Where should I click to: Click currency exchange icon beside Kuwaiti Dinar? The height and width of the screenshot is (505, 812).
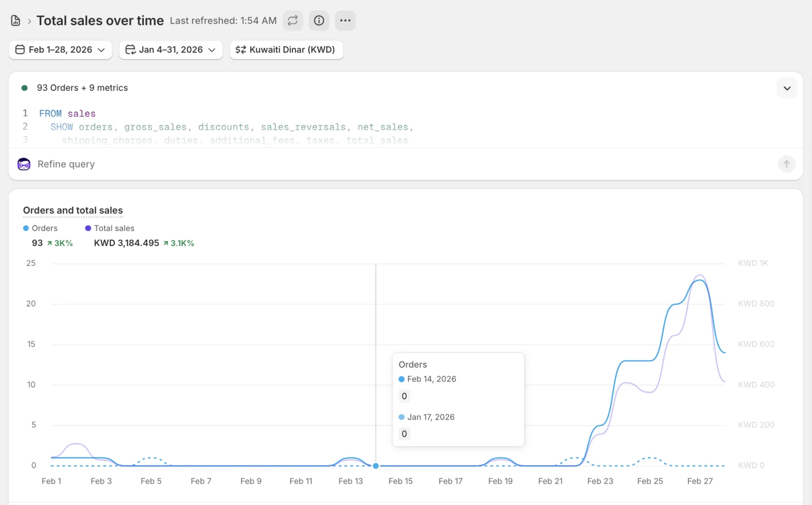[x=241, y=50]
